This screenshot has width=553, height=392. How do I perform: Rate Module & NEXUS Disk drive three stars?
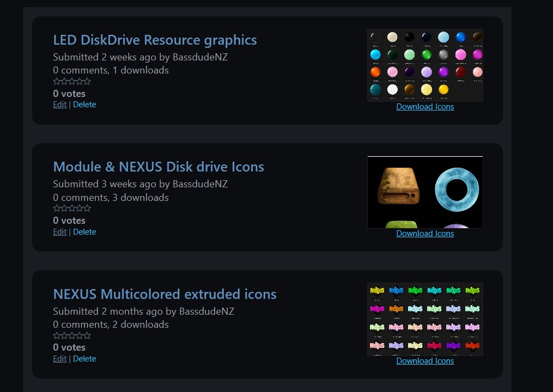(x=72, y=209)
